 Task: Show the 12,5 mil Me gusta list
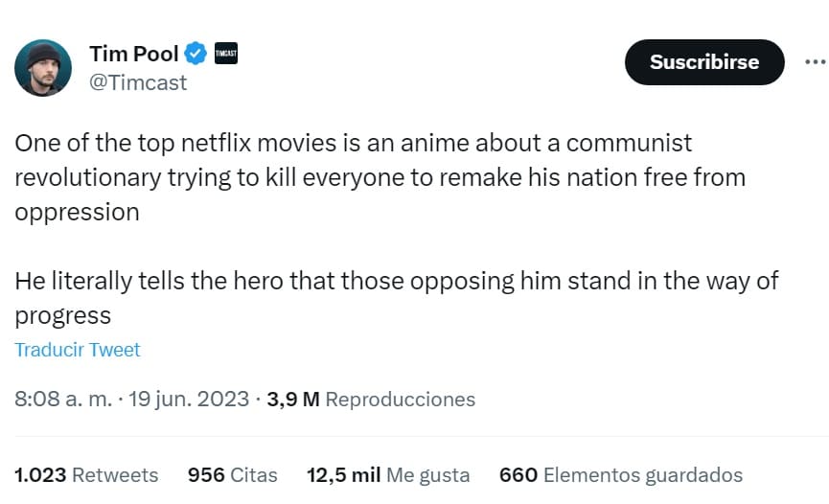click(388, 474)
